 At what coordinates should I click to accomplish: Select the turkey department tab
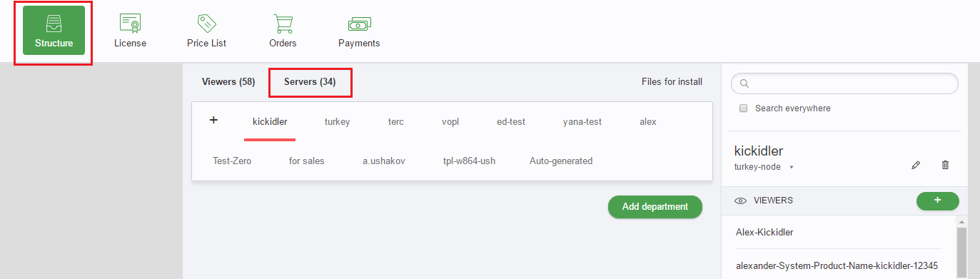point(337,121)
